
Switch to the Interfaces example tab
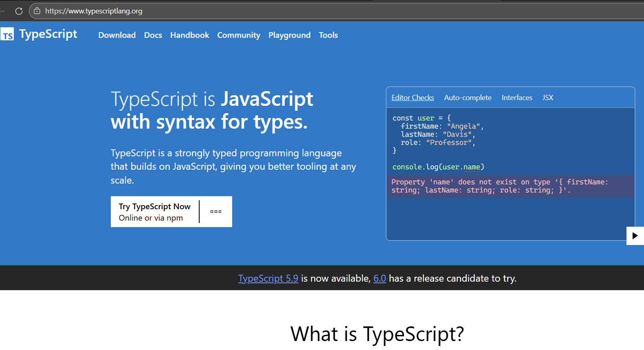(517, 98)
